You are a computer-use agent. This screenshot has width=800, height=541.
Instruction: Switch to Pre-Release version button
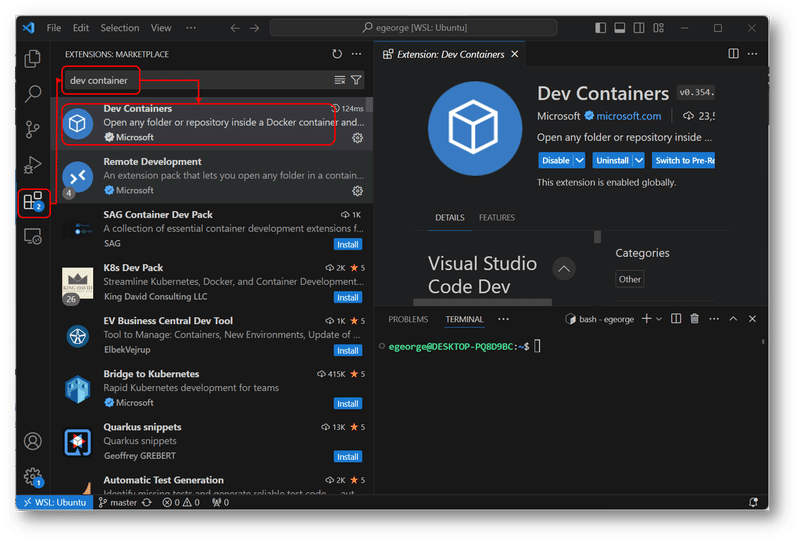[684, 160]
